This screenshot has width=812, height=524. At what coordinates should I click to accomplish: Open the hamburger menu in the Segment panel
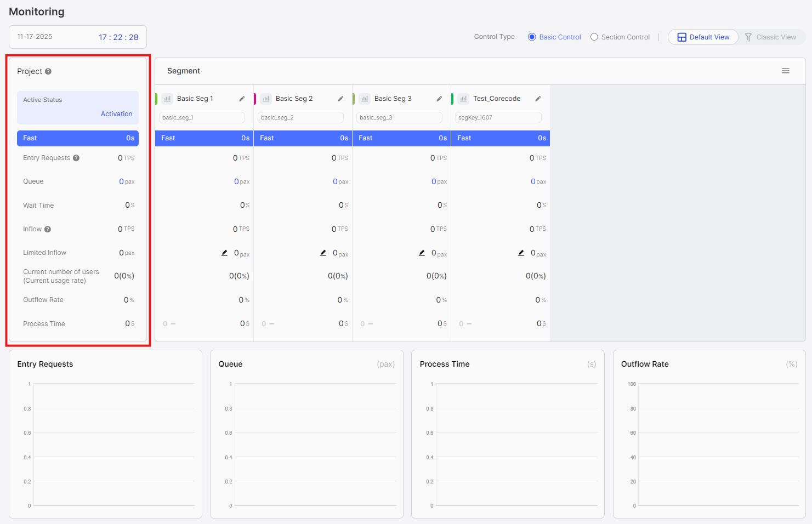click(x=786, y=71)
